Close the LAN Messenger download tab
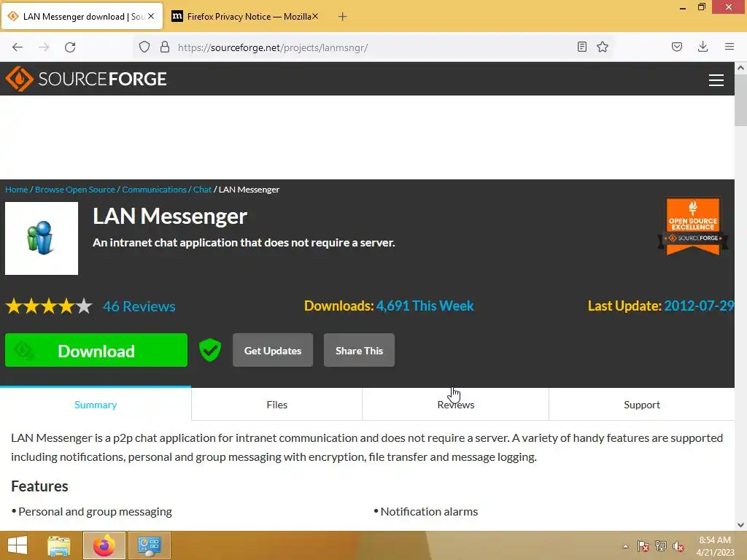 [151, 16]
